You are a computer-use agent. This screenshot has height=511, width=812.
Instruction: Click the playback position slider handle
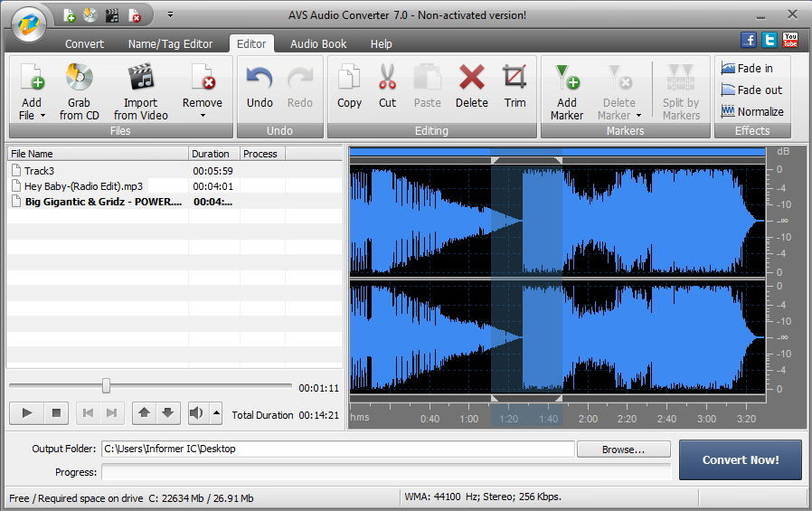point(106,385)
